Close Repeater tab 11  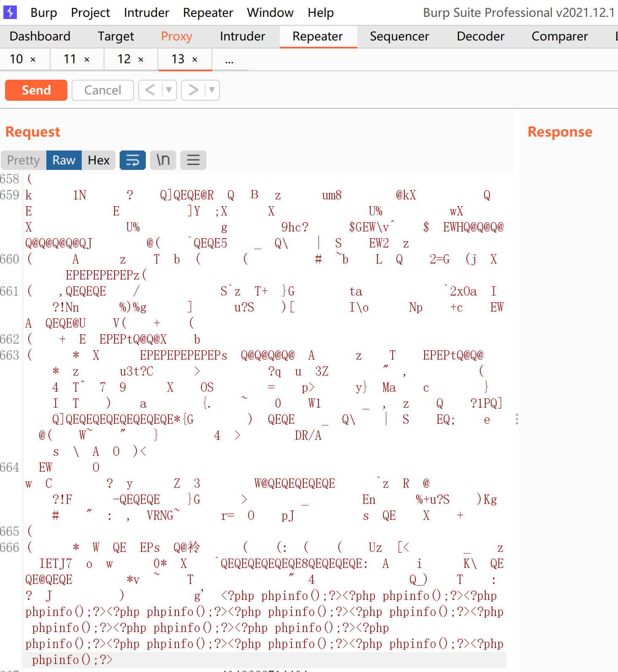(x=87, y=60)
